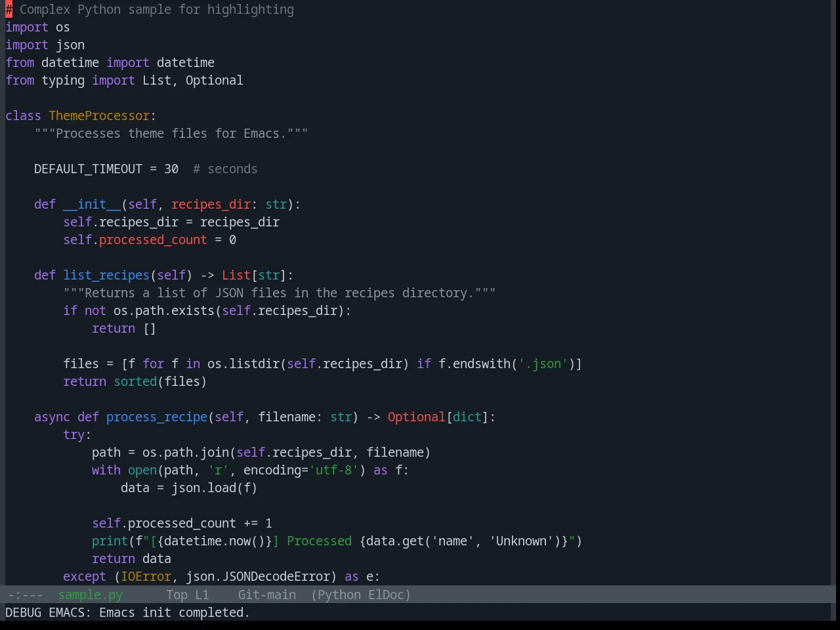This screenshot has height=630, width=840.
Task: Click 'from datetime import datetime' line
Action: (110, 62)
